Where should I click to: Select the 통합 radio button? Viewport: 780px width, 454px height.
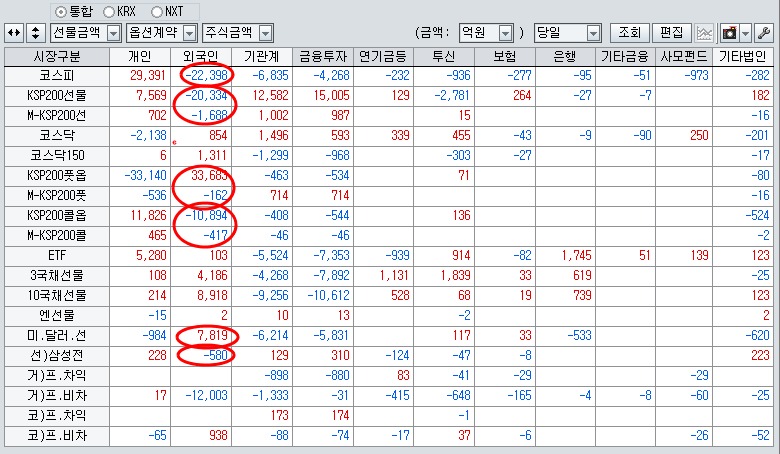click(60, 10)
